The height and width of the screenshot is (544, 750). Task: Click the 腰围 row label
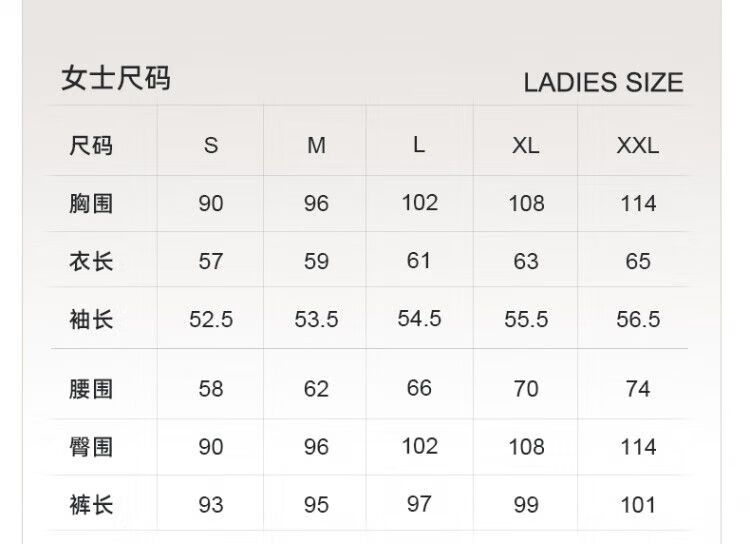pyautogui.click(x=91, y=389)
